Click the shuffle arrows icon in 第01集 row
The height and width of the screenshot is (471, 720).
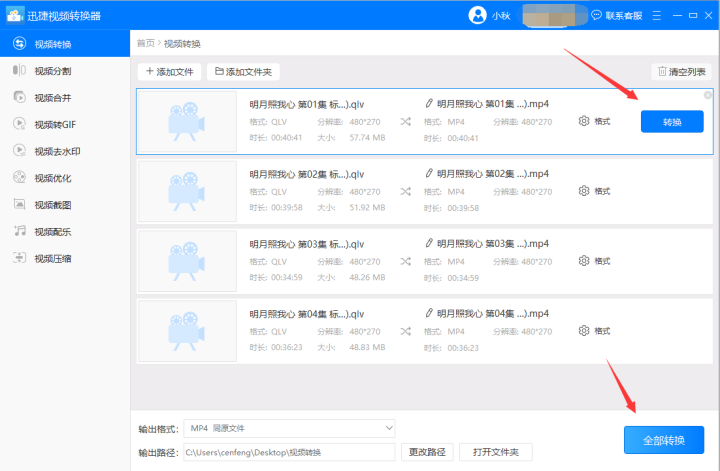(405, 122)
